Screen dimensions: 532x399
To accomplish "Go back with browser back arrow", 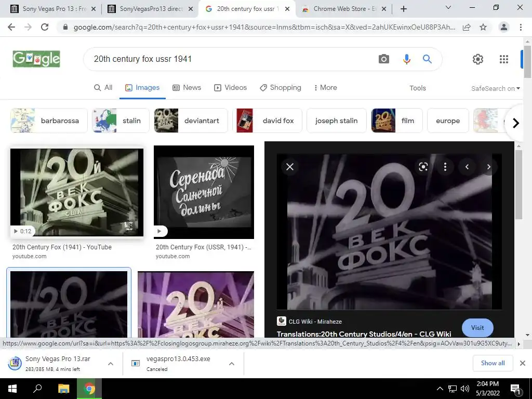I will click(11, 27).
